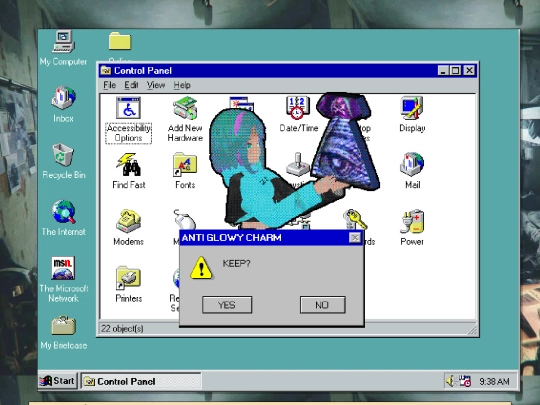Click the volume speaker tray icon
The width and height of the screenshot is (540, 405).
point(450,381)
